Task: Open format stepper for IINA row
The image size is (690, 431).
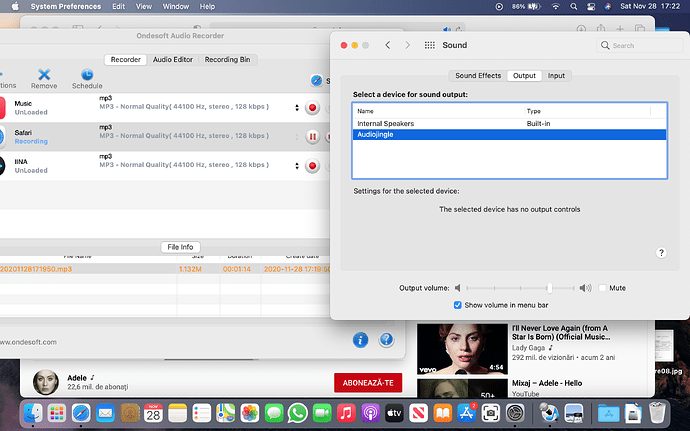Action: tap(296, 165)
